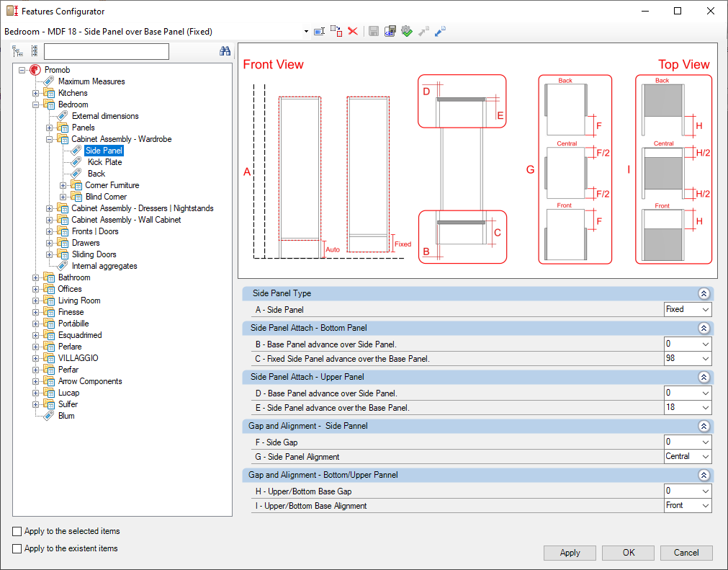Click the gear with green checkmark icon
Screen dimensions: 728x570
pos(407,31)
